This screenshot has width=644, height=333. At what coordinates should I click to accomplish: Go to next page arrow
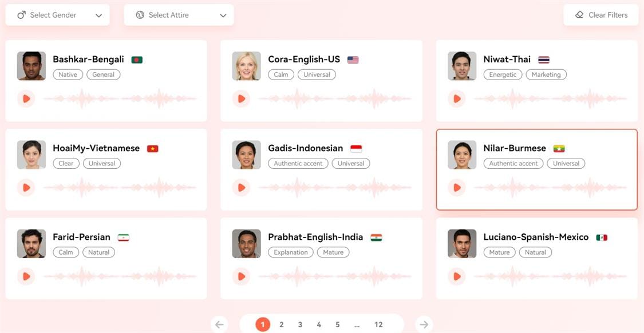click(x=424, y=324)
